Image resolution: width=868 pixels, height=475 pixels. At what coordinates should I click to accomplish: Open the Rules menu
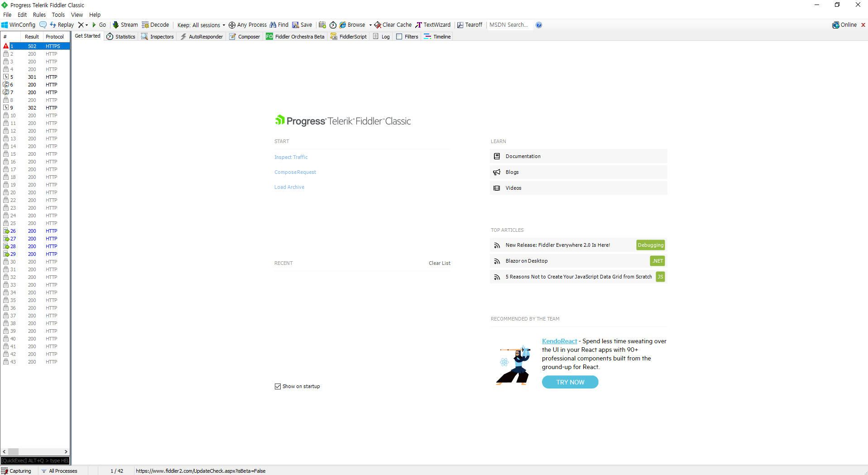click(x=39, y=15)
